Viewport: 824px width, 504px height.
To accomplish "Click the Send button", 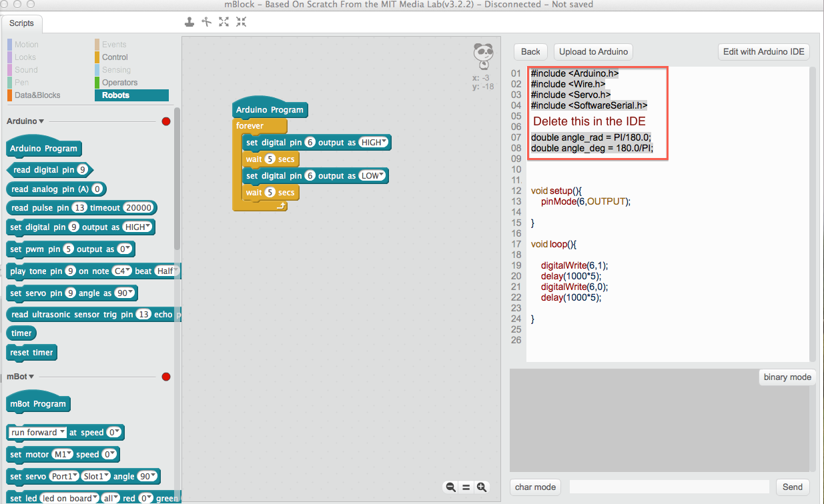I will 793,487.
